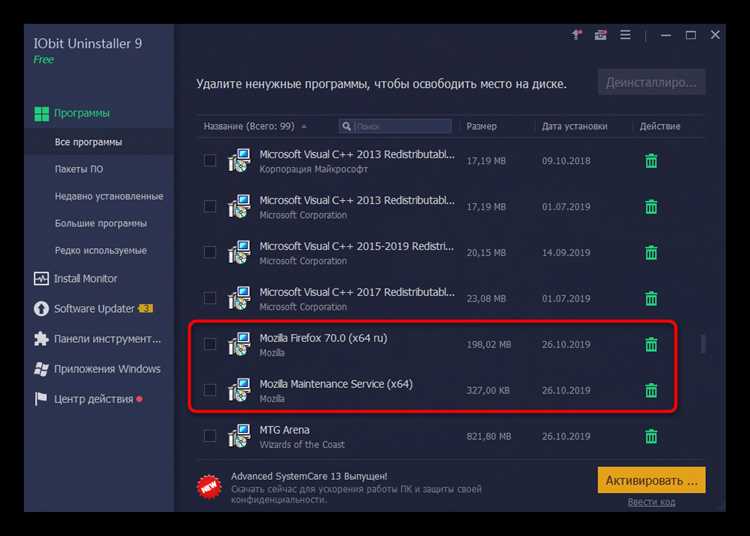Viewport: 750px width, 536px height.
Task: Click Advanced SystemCare 13 Выпущен! text
Action: coord(309,476)
